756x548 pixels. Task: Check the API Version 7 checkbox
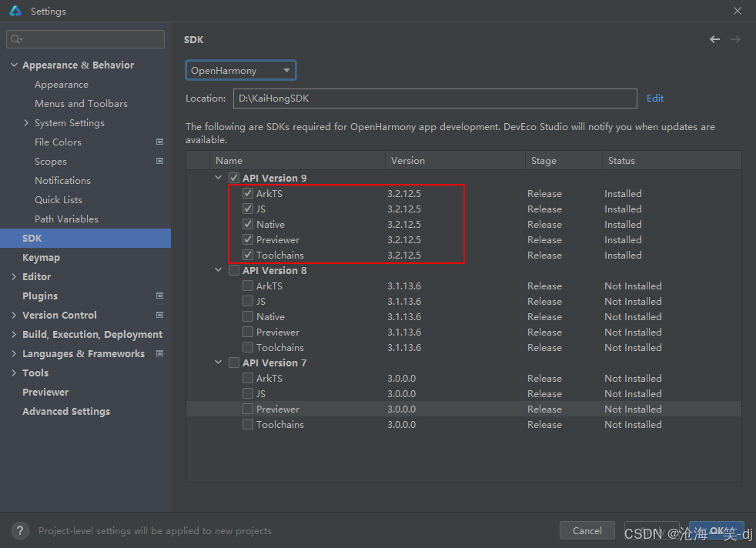pos(234,363)
